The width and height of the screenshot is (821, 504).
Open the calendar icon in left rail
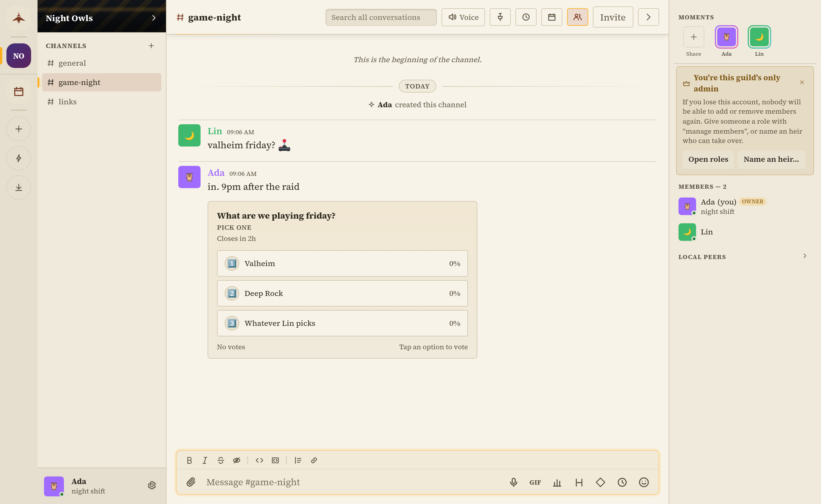tap(19, 91)
